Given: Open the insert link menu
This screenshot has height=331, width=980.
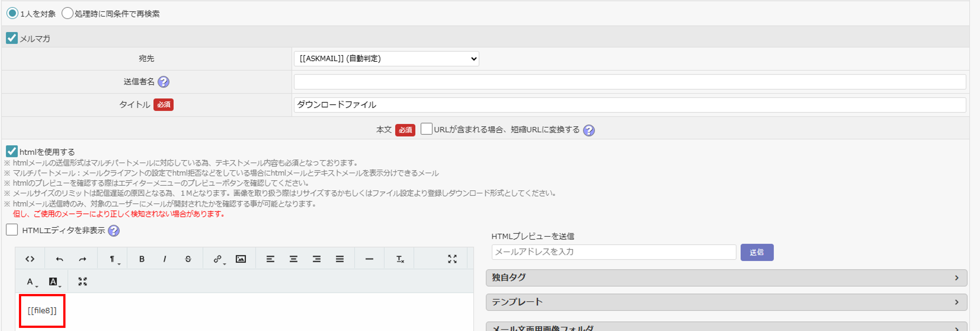Looking at the screenshot, I should pos(218,259).
